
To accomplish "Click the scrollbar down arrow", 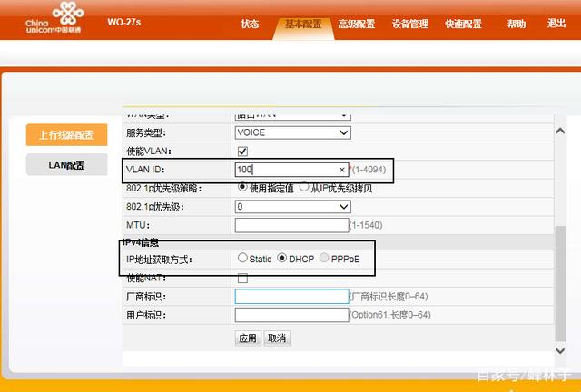I will tap(560, 350).
